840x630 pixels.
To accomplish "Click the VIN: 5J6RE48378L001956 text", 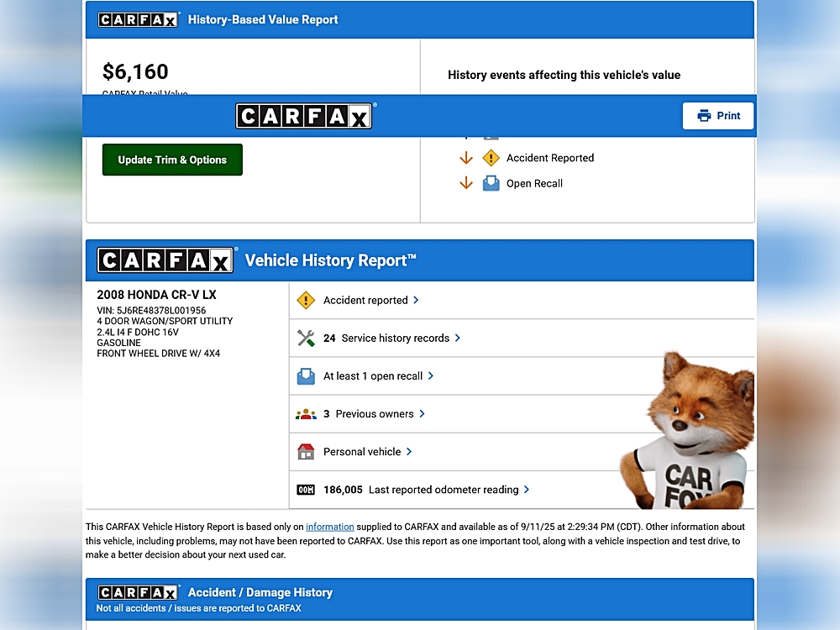I will (x=151, y=310).
